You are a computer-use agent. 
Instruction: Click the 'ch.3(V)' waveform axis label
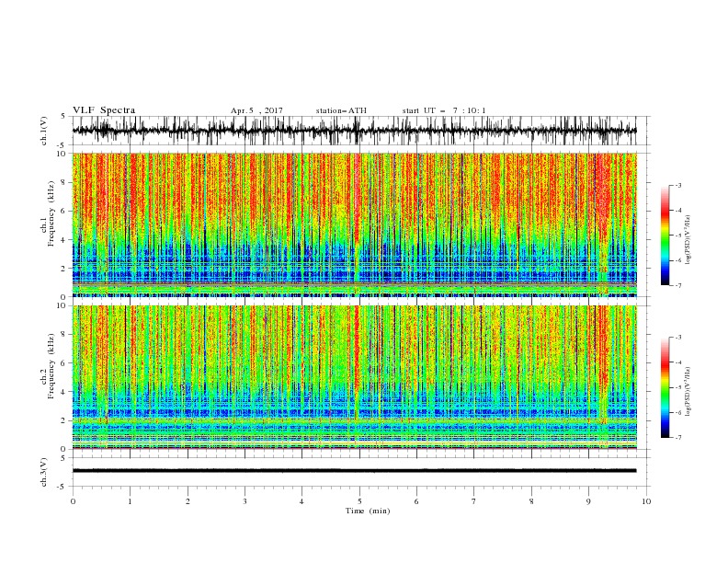tap(44, 472)
